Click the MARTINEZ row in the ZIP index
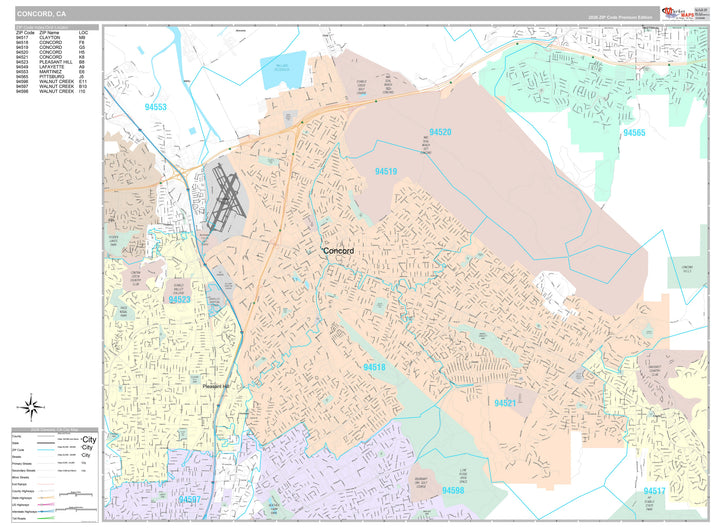Image resolution: width=720 pixels, height=529 pixels. pos(51,72)
